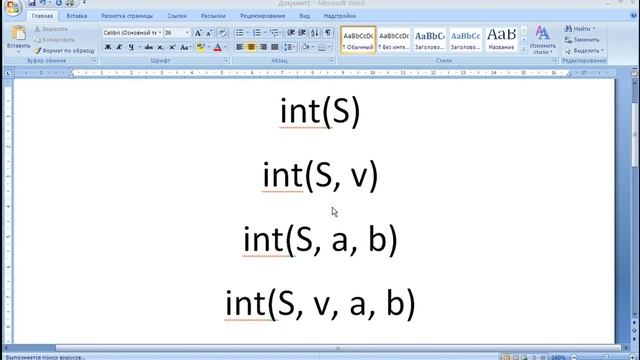Open font color dropdown arrow

[225, 47]
